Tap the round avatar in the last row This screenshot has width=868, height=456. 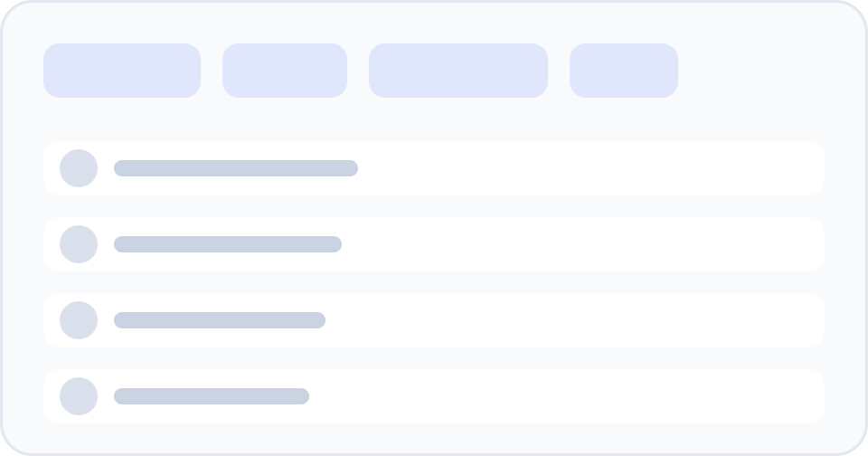point(79,396)
